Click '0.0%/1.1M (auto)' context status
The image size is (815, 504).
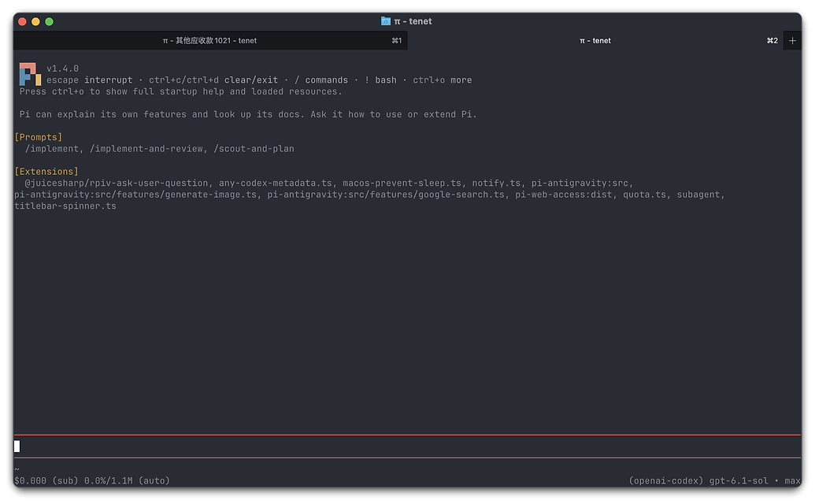click(127, 480)
